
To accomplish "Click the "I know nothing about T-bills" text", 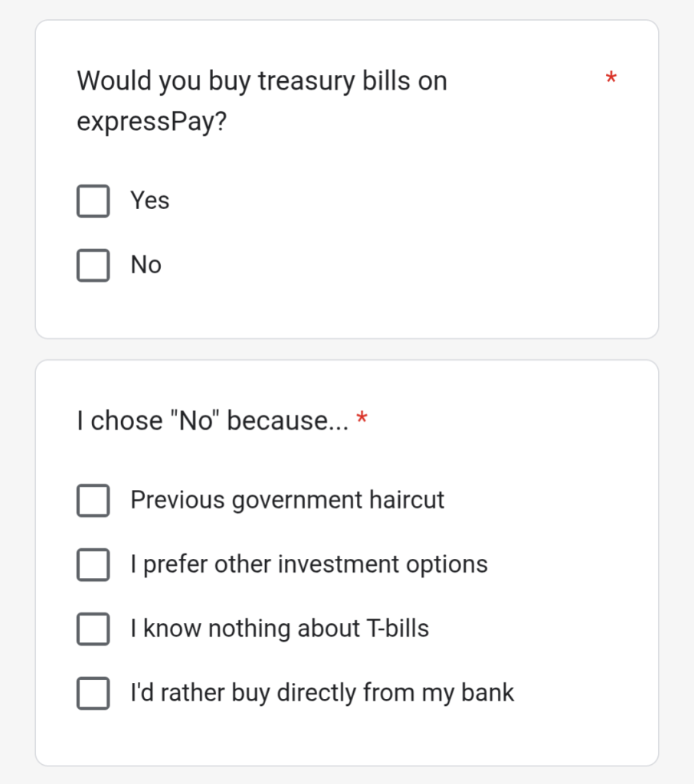I will pos(280,629).
